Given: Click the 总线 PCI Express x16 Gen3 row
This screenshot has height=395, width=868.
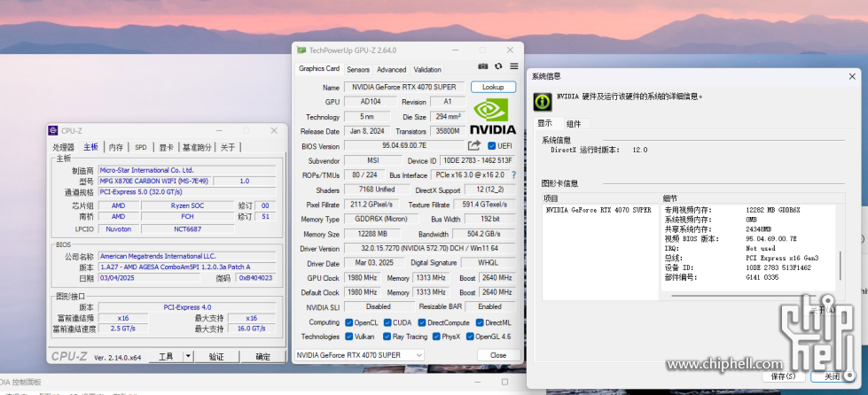Looking at the screenshot, I should (x=742, y=258).
